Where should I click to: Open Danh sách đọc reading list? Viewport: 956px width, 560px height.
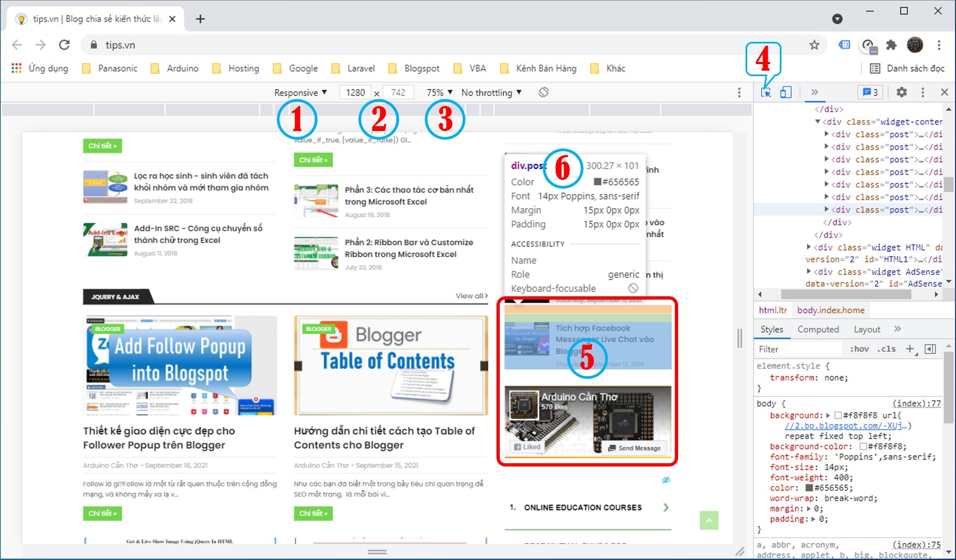(x=908, y=69)
